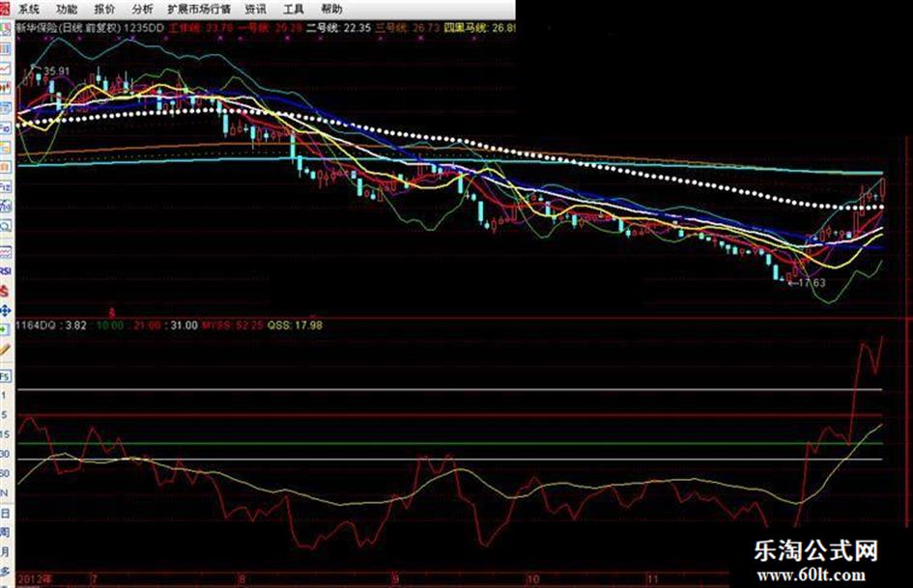Click the 新华保险 chart title text
Viewport: 913px width, 588px height.
[38, 27]
